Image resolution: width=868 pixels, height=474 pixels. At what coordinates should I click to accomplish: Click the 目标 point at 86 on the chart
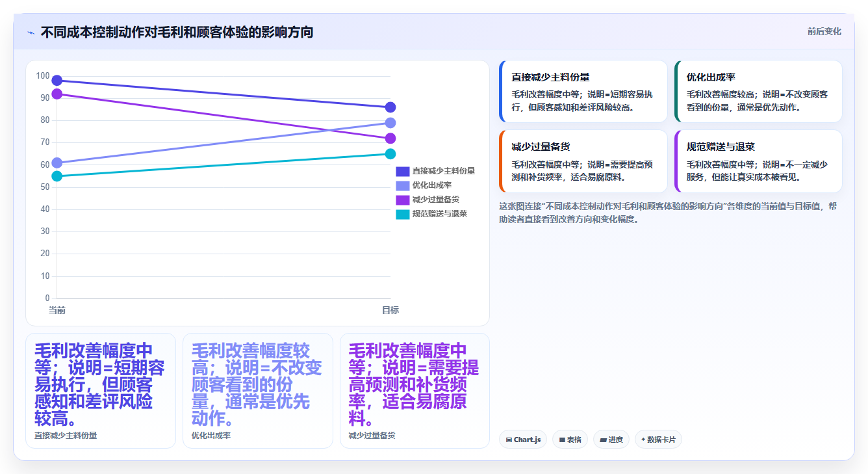pyautogui.click(x=390, y=107)
